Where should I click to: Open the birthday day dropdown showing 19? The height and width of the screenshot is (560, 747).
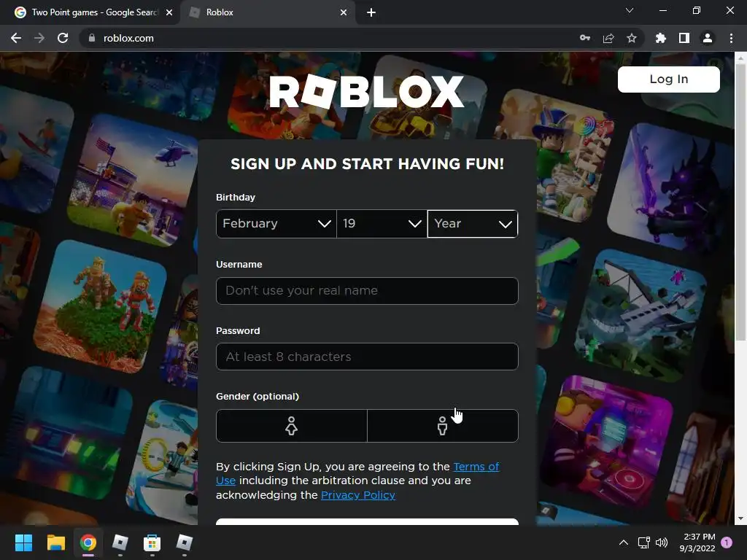coord(382,224)
